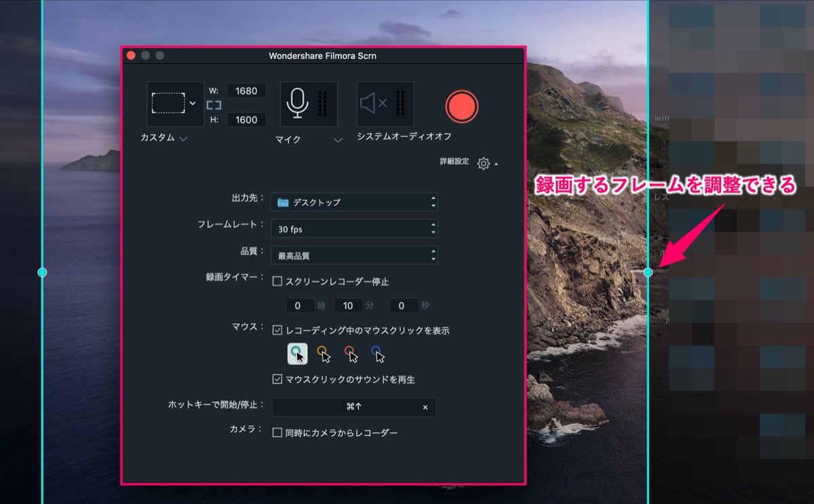This screenshot has height=504, width=814.
Task: Click the red record button
Action: pyautogui.click(x=462, y=106)
